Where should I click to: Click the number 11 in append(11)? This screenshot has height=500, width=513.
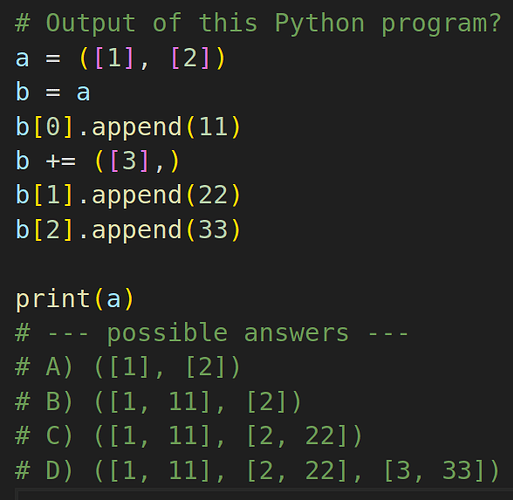pos(213,127)
